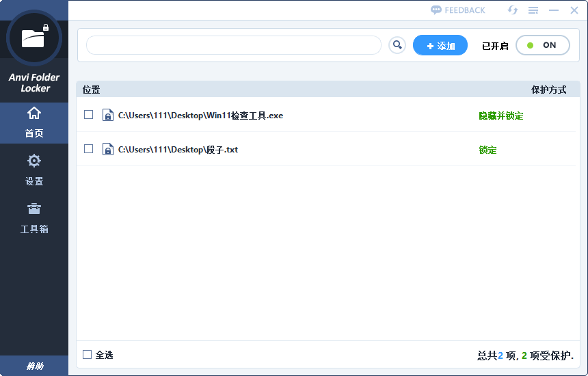The height and width of the screenshot is (376, 588).
Task: Click the lock file icon beside 段子.txt
Action: (x=107, y=150)
